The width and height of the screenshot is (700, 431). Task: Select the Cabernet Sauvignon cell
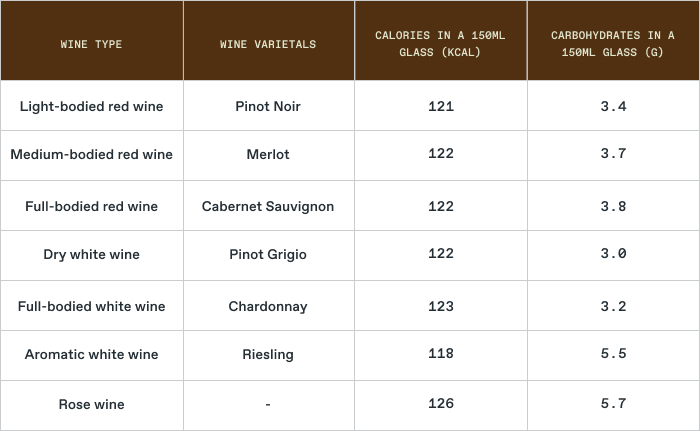[x=268, y=206]
